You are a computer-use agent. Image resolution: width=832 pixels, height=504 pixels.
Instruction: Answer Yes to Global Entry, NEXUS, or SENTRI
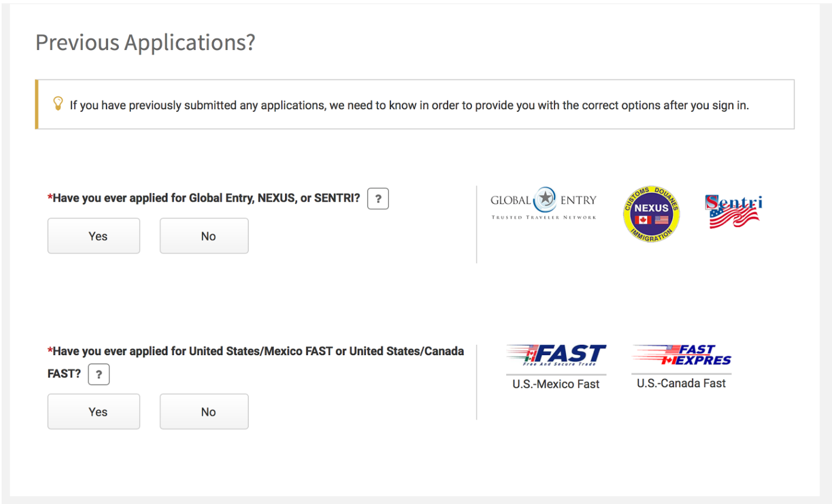coord(94,236)
